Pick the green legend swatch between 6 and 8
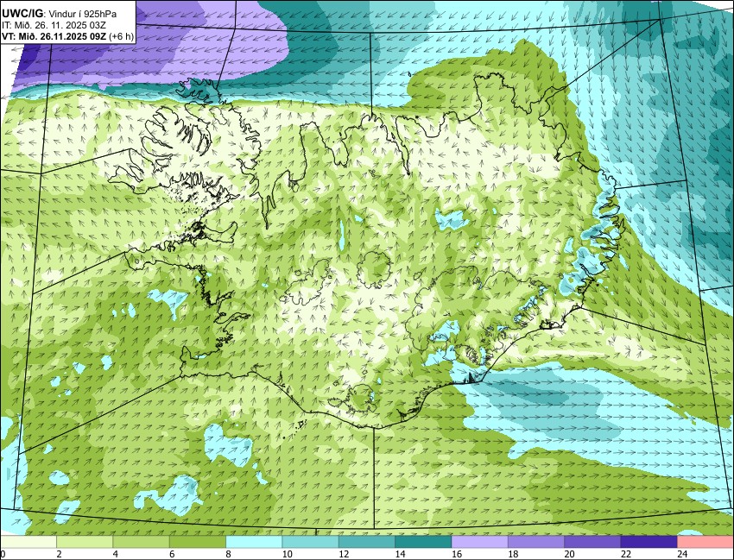Viewport: 734px width, 560px height. click(x=198, y=542)
